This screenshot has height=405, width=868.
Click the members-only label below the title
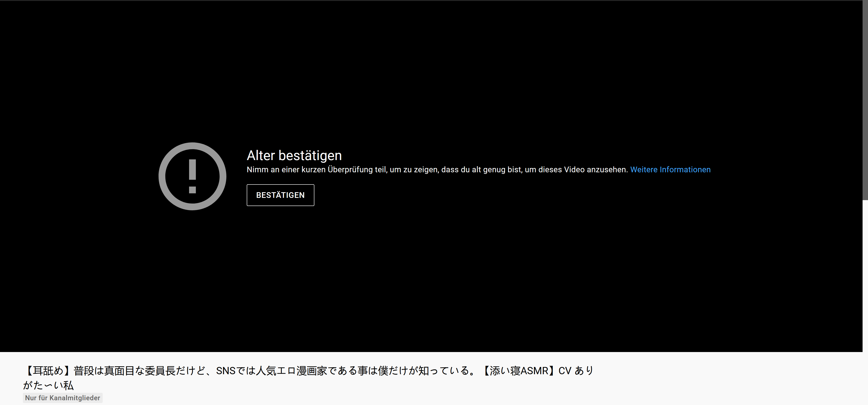click(x=62, y=398)
